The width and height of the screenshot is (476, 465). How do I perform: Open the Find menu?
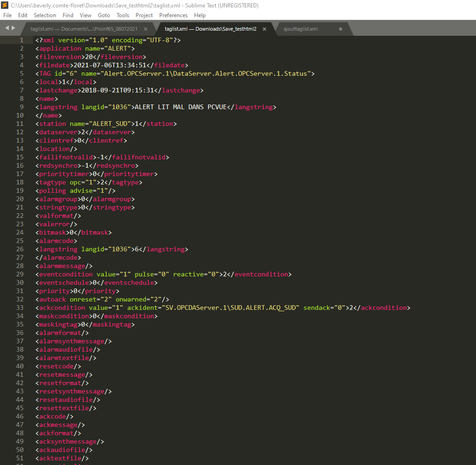pos(68,15)
